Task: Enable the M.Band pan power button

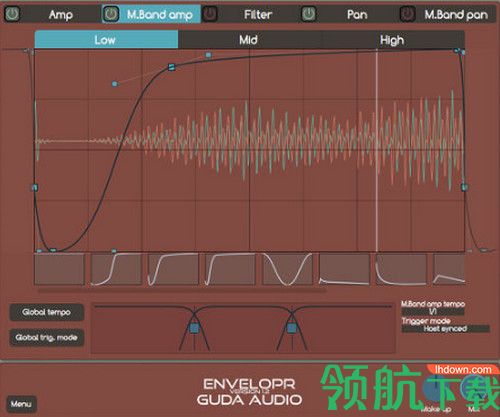Action: pos(407,14)
